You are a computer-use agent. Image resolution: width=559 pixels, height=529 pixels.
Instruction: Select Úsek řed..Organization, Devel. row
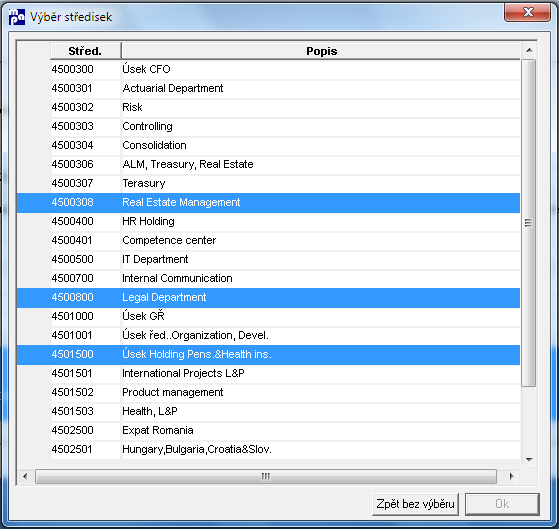coord(268,335)
